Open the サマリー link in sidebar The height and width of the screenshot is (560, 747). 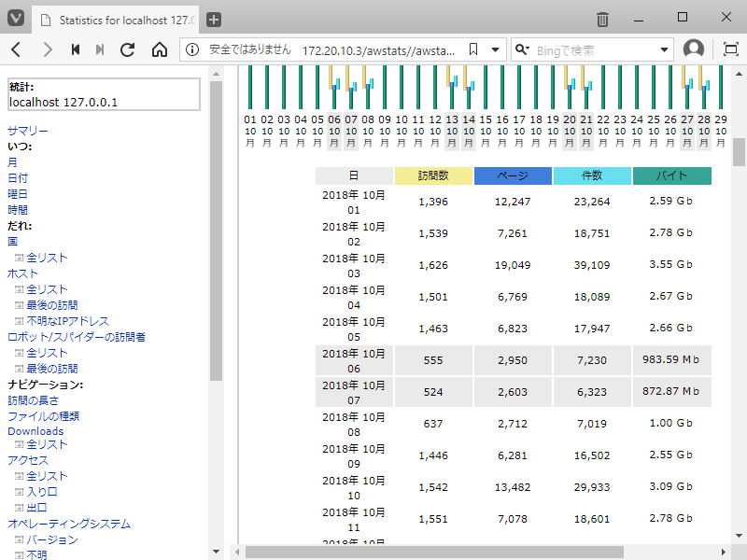[x=27, y=131]
